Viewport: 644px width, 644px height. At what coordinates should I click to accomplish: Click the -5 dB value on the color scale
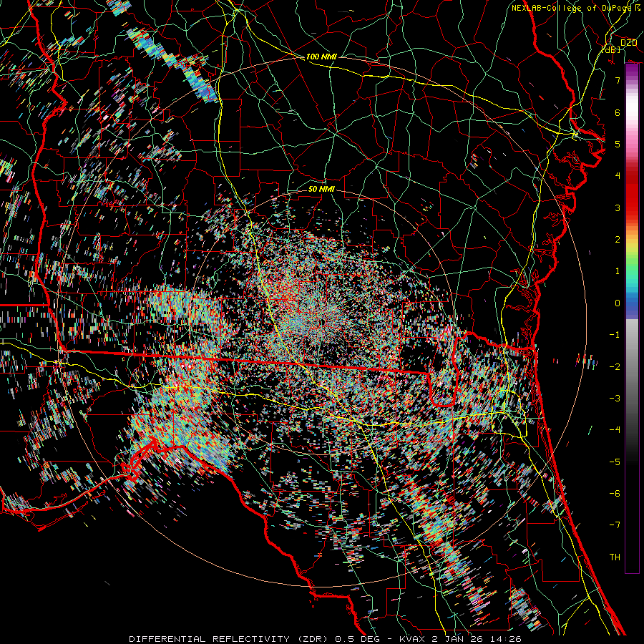coord(615,462)
